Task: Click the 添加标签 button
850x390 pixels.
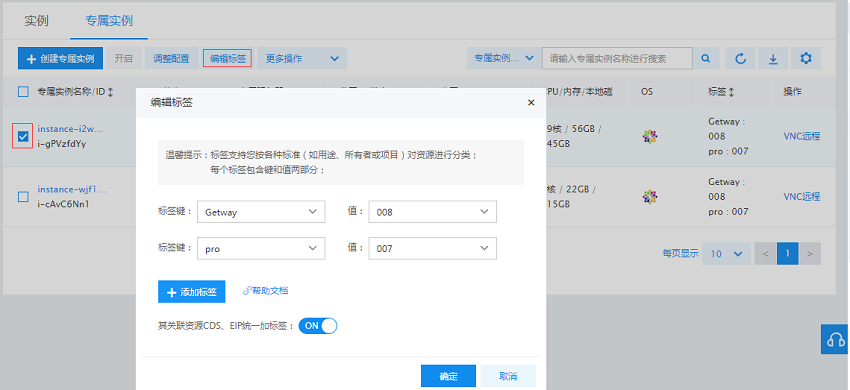Action: [191, 292]
